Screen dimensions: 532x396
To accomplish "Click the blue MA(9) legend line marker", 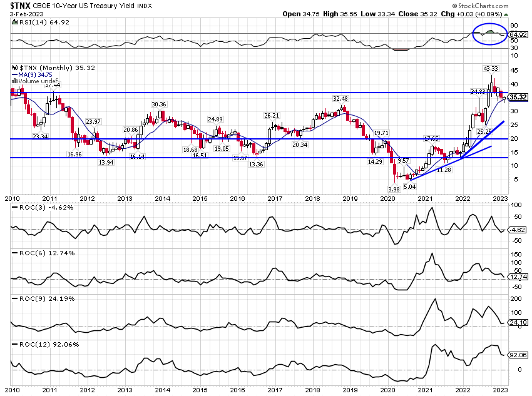I will tap(14, 74).
